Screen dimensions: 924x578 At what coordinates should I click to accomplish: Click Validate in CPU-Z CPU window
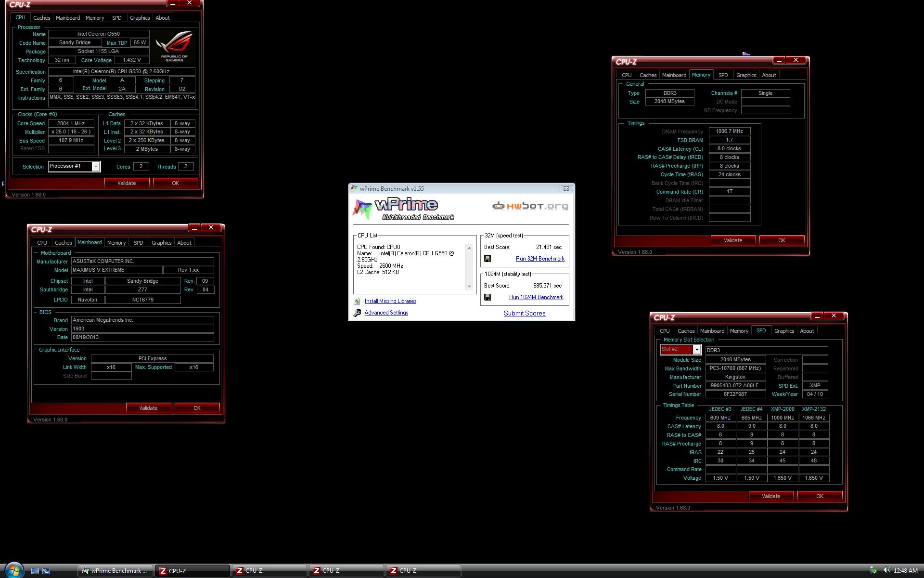(127, 183)
